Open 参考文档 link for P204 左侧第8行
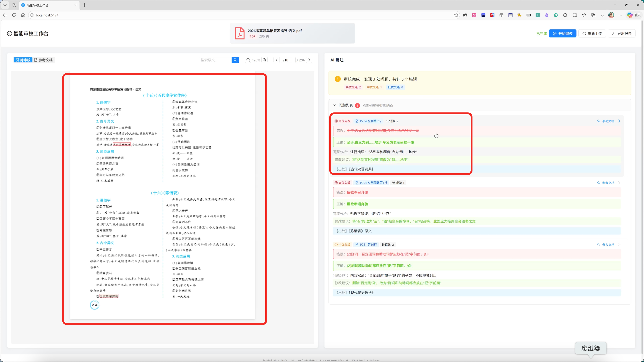This screenshot has height=362, width=644. pyautogui.click(x=606, y=121)
